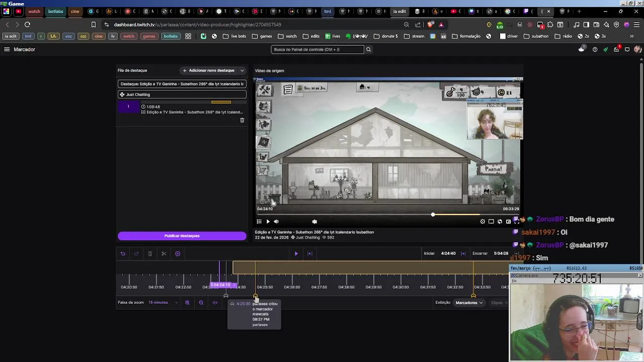Click the white marker near 04:24:10
Screen dimensions: 644x362
click(226, 296)
